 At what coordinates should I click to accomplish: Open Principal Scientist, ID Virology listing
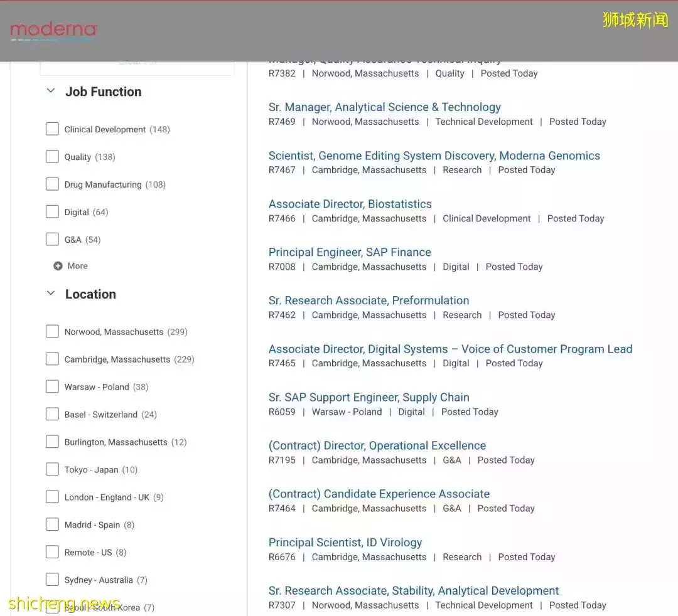point(345,543)
